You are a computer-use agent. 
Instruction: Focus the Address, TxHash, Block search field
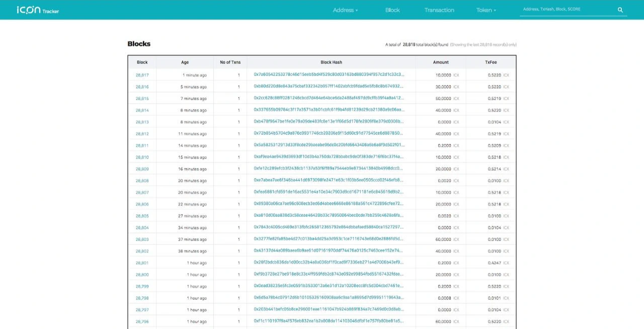(568, 10)
